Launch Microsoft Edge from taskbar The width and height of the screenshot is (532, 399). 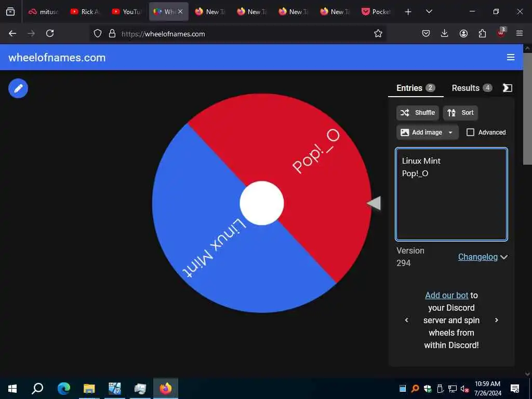tap(63, 389)
